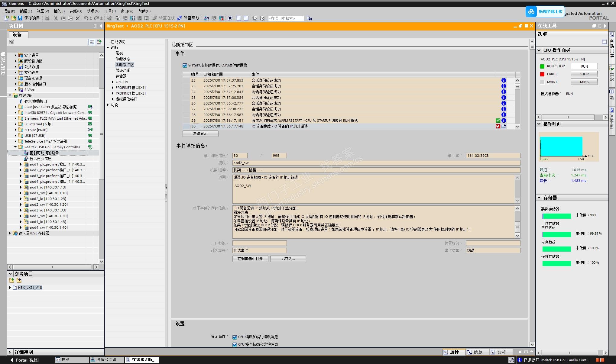The width and height of the screenshot is (616, 364).
Task: Collapse the CPU 操作面板 section
Action: pyautogui.click(x=539, y=50)
